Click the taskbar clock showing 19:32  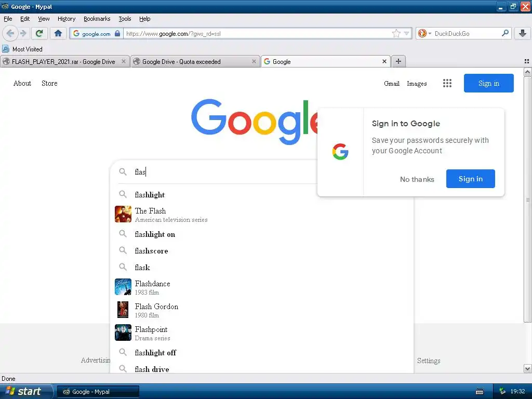point(518,392)
